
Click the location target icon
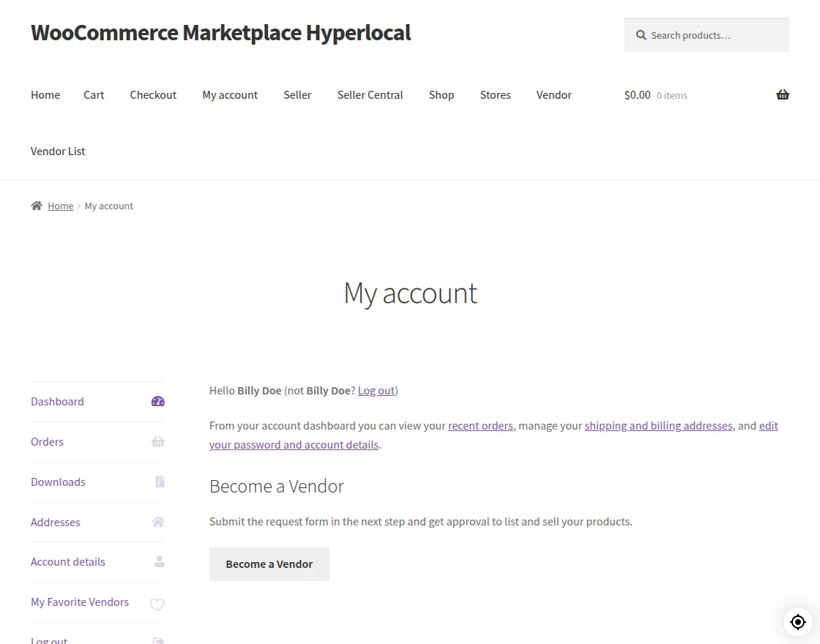tap(797, 622)
